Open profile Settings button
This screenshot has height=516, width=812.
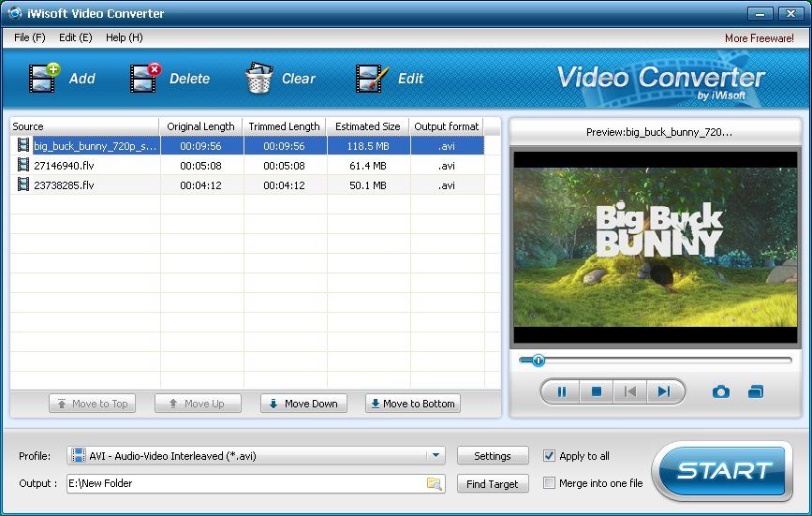click(493, 455)
